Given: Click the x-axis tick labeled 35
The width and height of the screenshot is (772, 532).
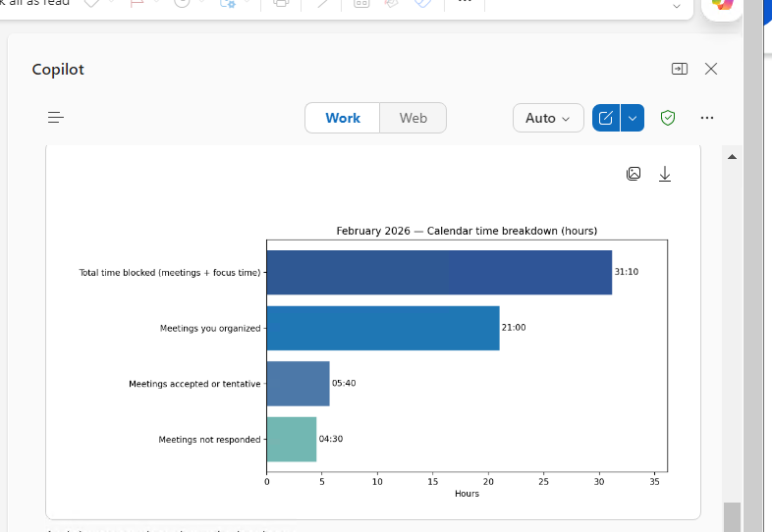Looking at the screenshot, I should 654,482.
